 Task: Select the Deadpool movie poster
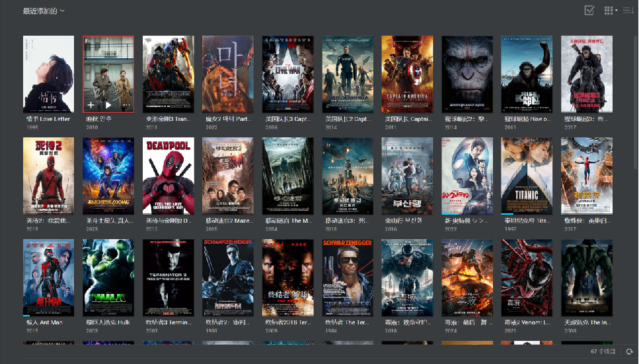[x=169, y=176]
